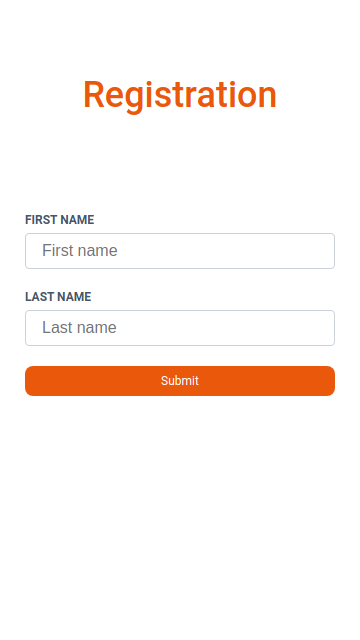Viewport: 360px width, 640px height.
Task: Activate the first form field
Action: (x=180, y=251)
